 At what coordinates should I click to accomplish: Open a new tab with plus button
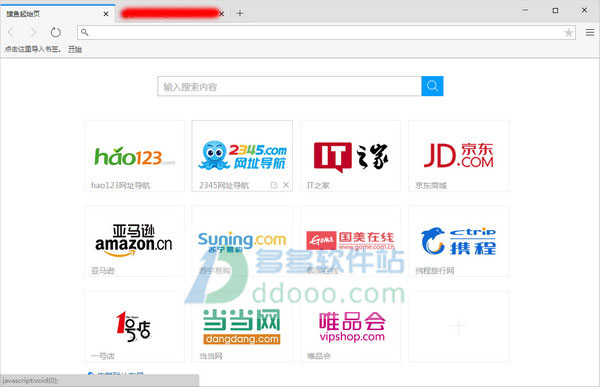tap(240, 14)
